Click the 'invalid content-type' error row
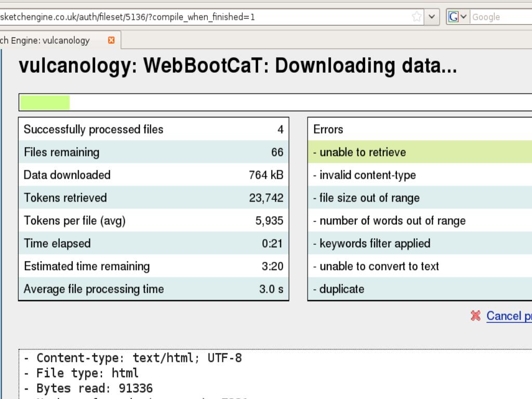This screenshot has width=532, height=399. (x=420, y=175)
